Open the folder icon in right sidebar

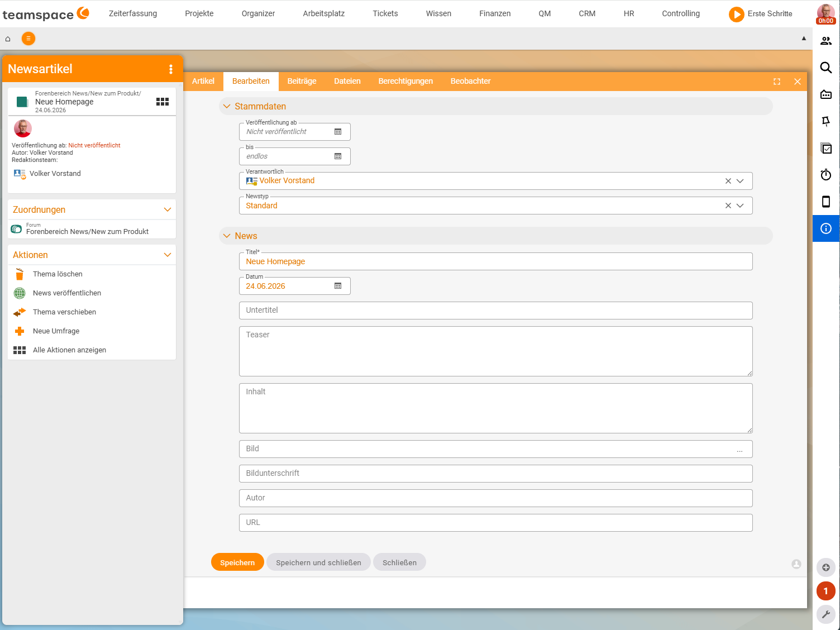tap(826, 94)
